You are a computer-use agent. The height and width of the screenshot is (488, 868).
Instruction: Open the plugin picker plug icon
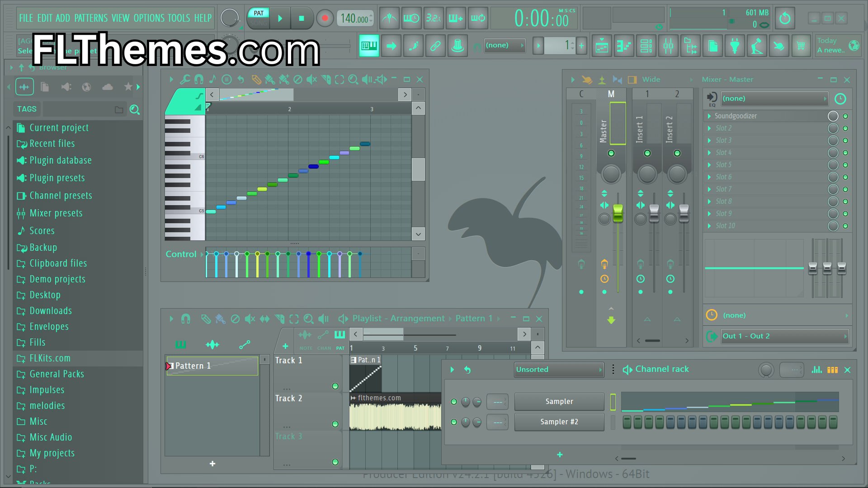pyautogui.click(x=735, y=46)
